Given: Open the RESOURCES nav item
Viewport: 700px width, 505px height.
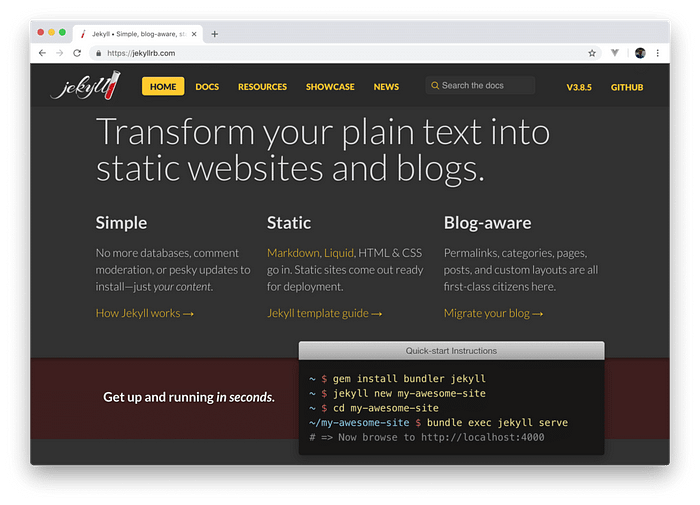Looking at the screenshot, I should coord(262,87).
